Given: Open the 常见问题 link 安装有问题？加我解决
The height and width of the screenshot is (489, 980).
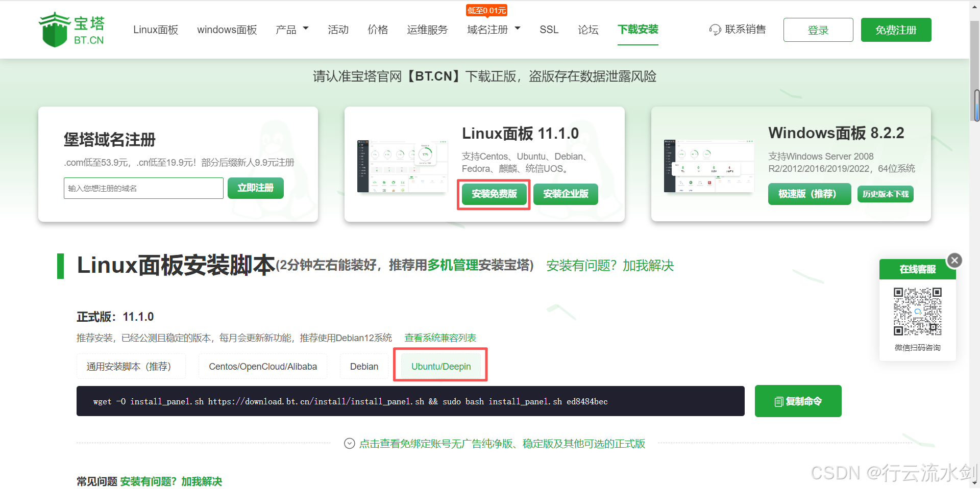Looking at the screenshot, I should 171,481.
